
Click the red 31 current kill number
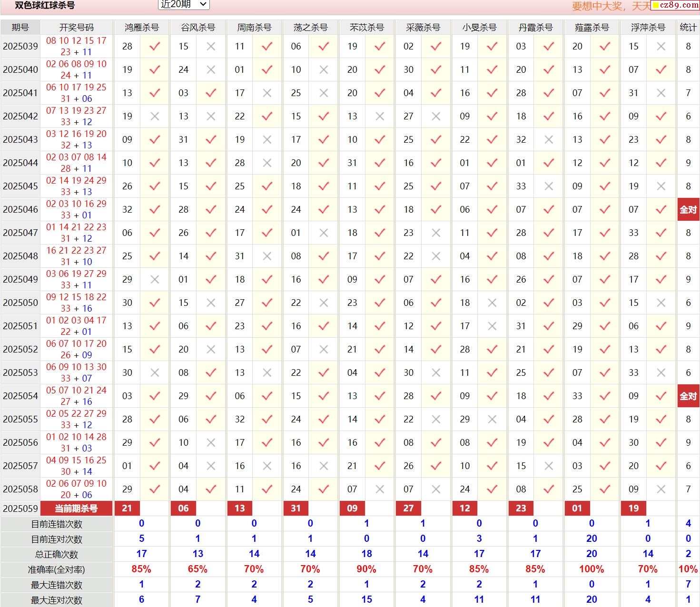point(296,509)
